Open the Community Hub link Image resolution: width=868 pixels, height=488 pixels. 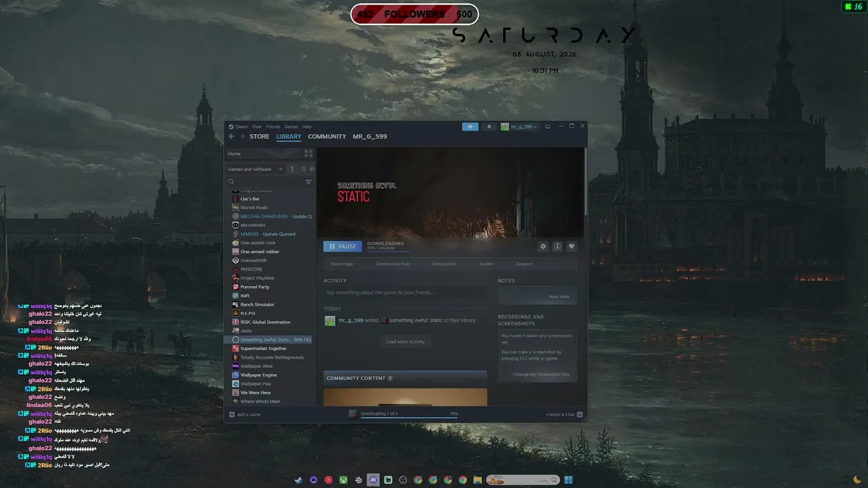(393, 264)
